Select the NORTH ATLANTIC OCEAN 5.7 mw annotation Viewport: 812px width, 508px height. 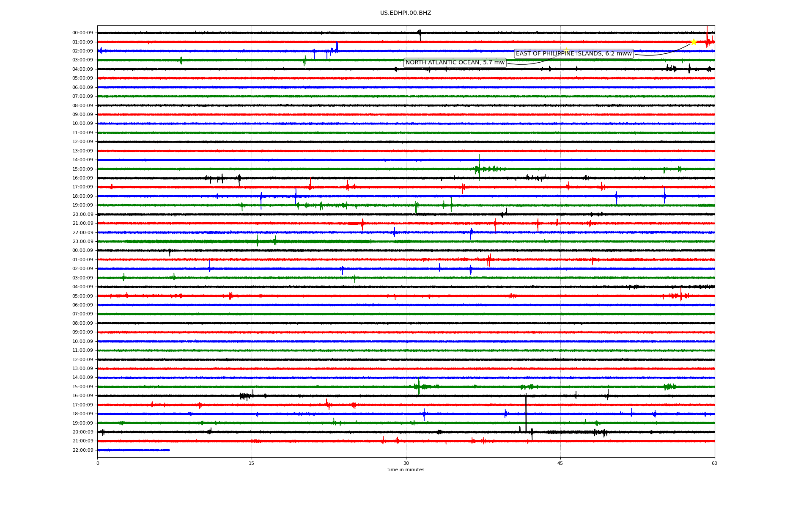(455, 63)
